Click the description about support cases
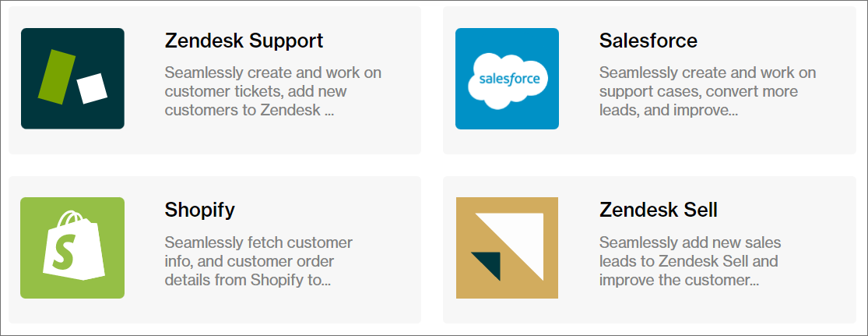Screen dimensions: 868x336 point(707,91)
